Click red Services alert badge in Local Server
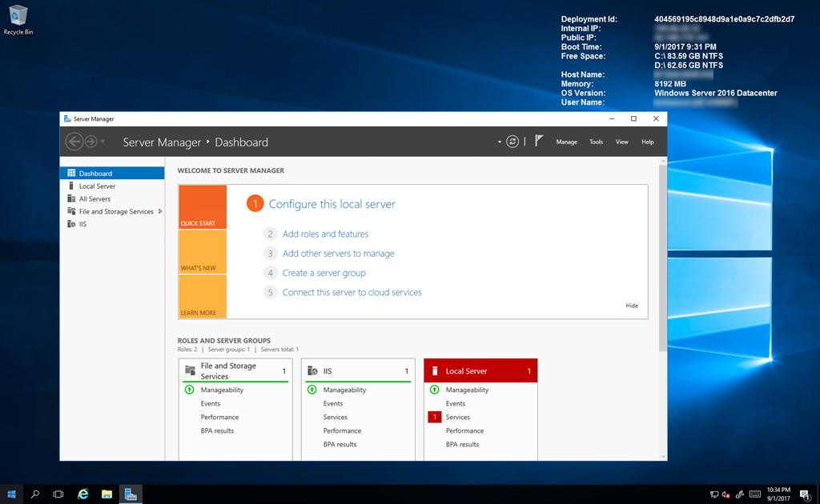 [435, 417]
